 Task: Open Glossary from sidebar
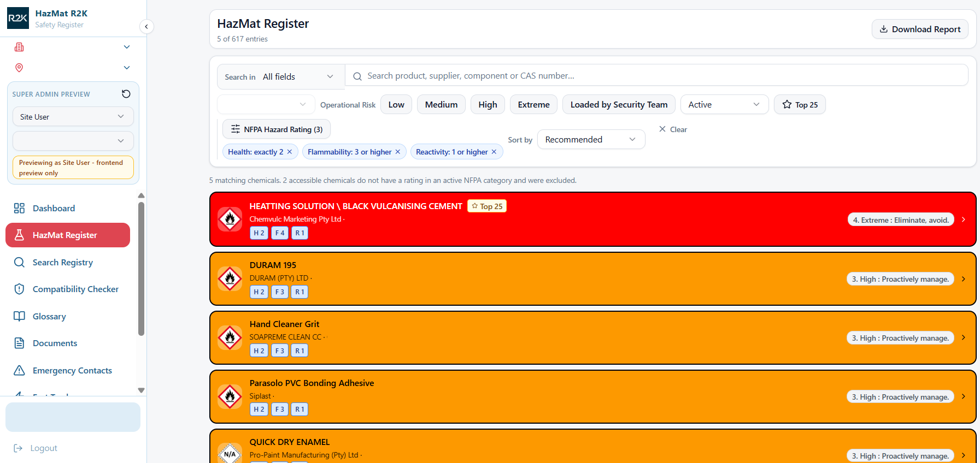[x=68, y=316]
